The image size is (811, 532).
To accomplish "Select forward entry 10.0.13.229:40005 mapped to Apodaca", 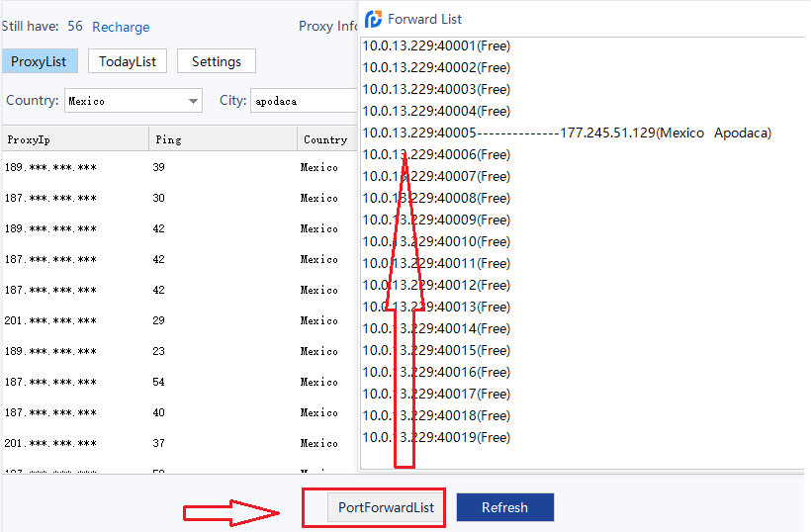I will tap(566, 133).
